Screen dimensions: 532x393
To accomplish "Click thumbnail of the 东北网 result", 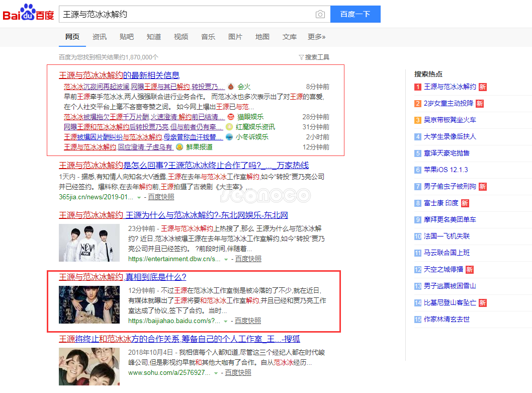I will click(x=89, y=243).
